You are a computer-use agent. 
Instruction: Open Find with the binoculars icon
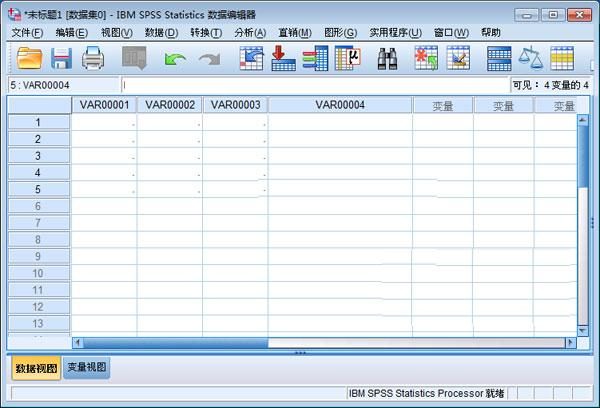pyautogui.click(x=387, y=59)
